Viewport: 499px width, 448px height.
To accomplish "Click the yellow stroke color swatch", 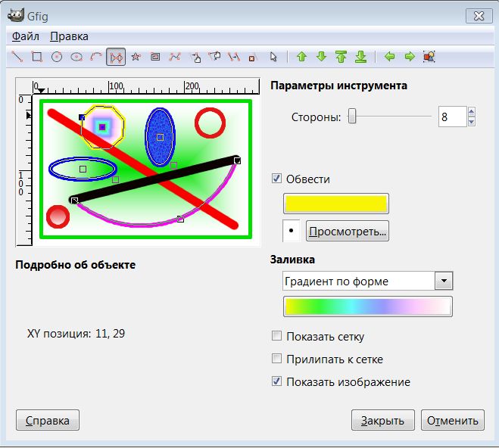I will tap(335, 203).
